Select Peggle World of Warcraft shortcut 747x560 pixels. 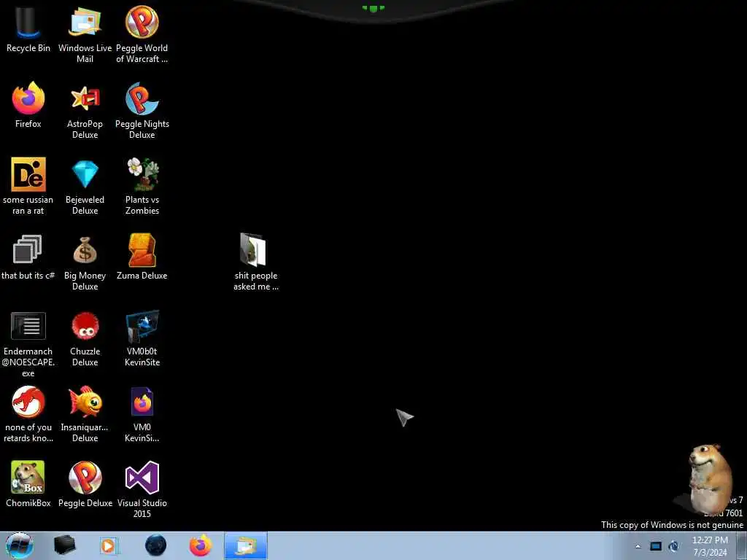click(x=142, y=34)
